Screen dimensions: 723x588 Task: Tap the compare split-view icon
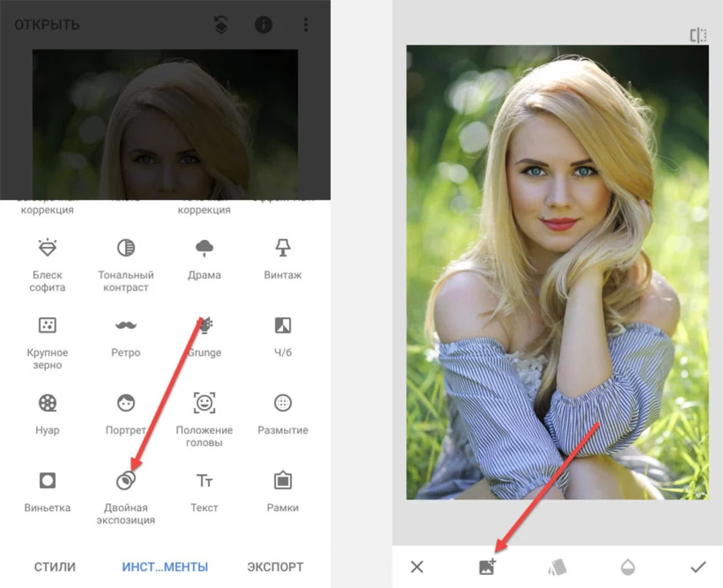698,35
